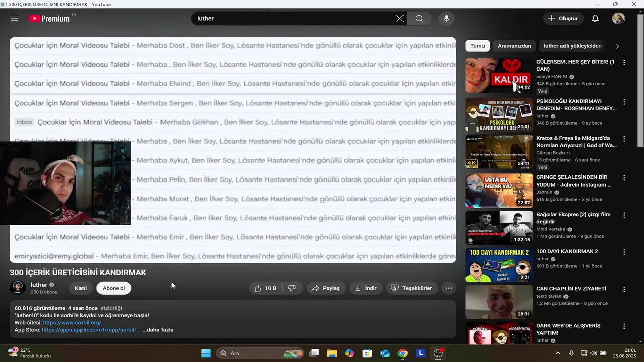Open Google Chrome from taskbar
The height and width of the screenshot is (362, 644).
point(403,353)
